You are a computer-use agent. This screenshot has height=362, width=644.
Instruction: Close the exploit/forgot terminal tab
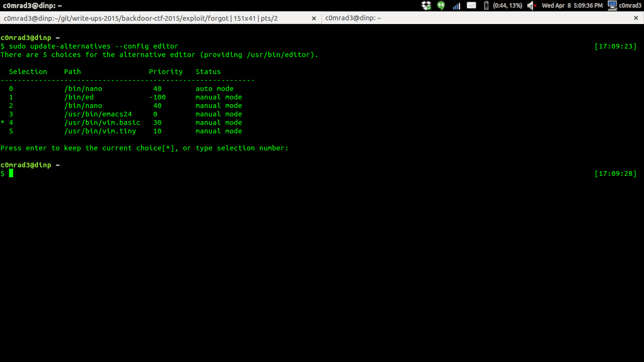tap(314, 18)
